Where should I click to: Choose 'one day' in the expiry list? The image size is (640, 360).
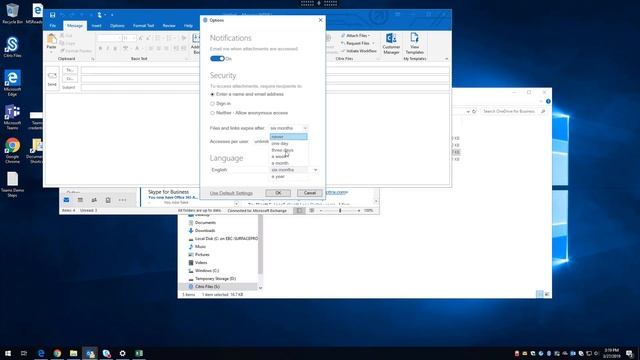tap(289, 143)
